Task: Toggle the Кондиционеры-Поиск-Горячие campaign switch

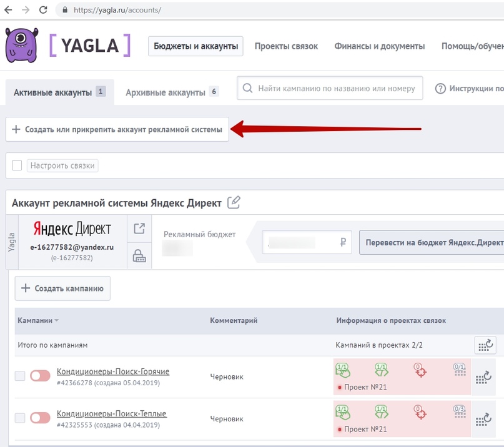Action: [x=40, y=376]
